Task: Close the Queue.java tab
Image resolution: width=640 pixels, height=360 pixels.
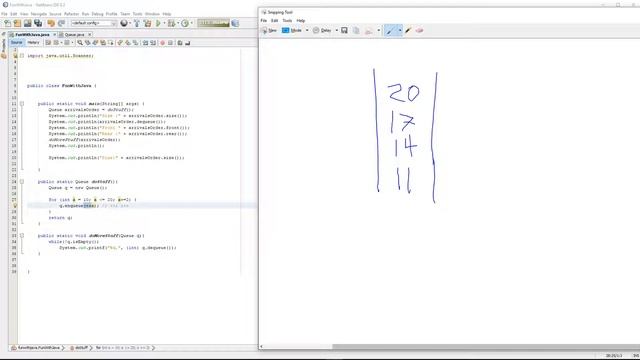Action: click(x=89, y=35)
